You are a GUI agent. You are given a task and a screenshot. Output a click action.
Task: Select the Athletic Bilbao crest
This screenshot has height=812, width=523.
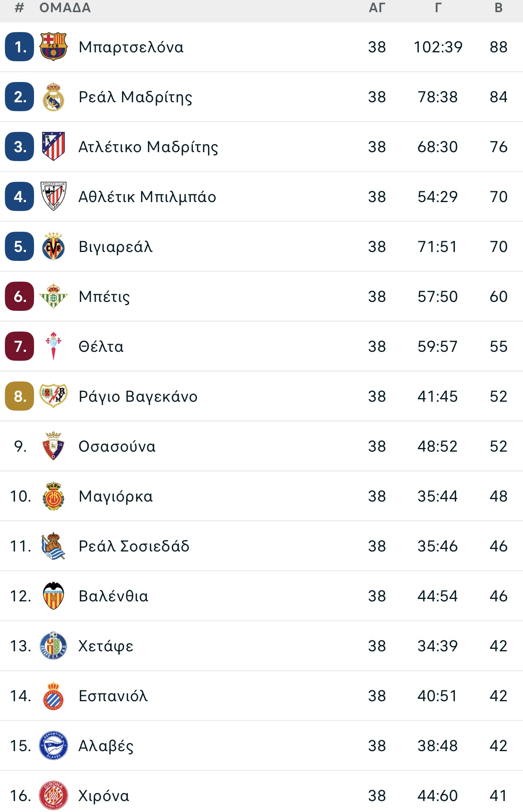[x=53, y=196]
